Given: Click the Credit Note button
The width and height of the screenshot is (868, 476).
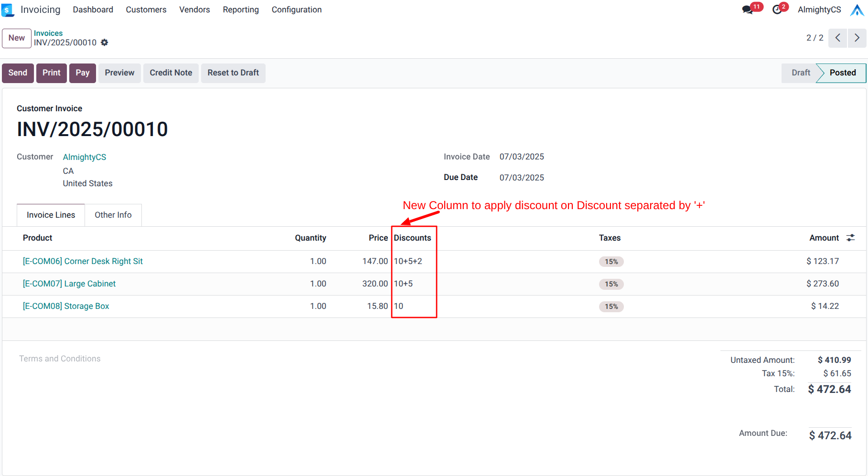Looking at the screenshot, I should pos(171,73).
